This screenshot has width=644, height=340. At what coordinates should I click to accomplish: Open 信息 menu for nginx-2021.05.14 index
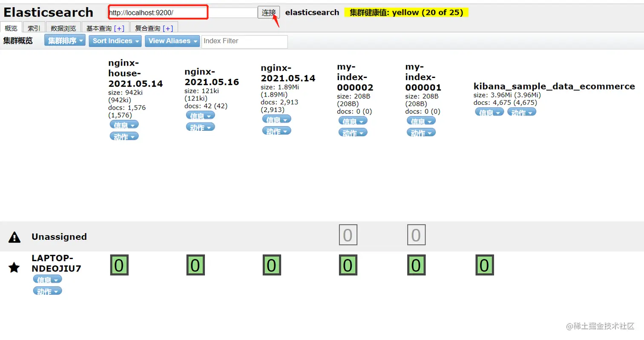[x=276, y=119]
